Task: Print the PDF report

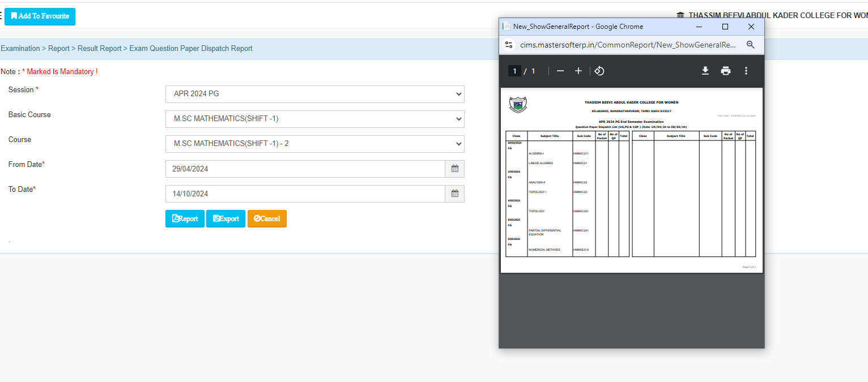Action: coord(726,71)
